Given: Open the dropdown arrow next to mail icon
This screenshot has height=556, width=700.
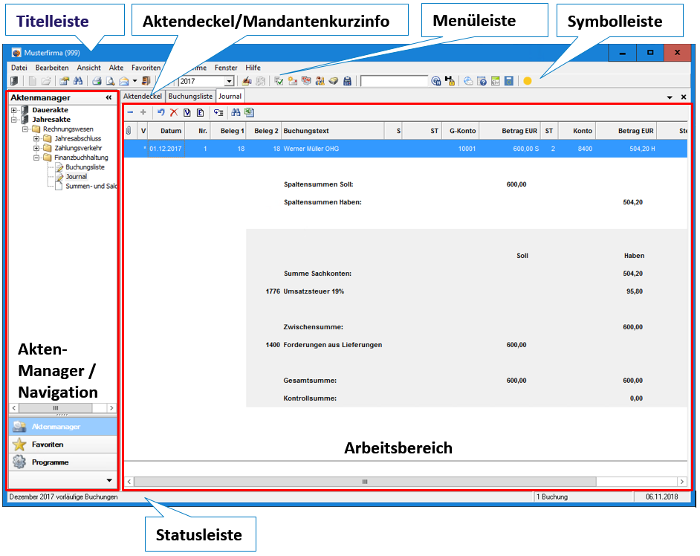Looking at the screenshot, I should tap(135, 81).
